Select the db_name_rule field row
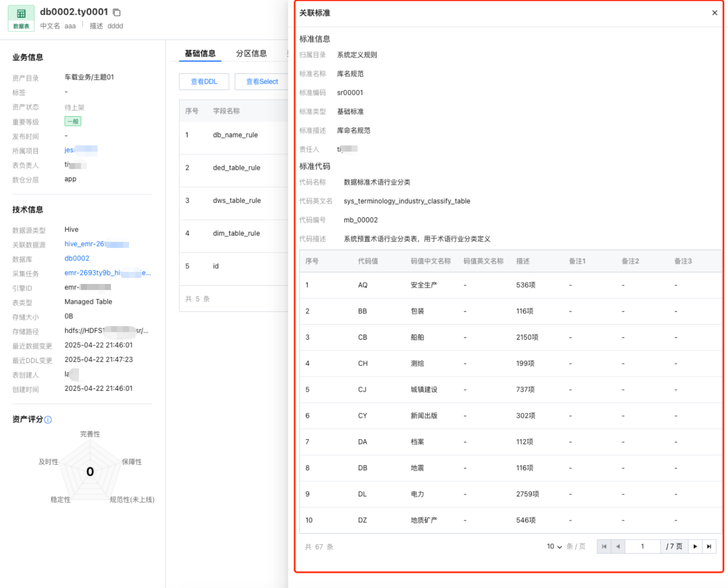The height and width of the screenshot is (588, 728). click(235, 135)
